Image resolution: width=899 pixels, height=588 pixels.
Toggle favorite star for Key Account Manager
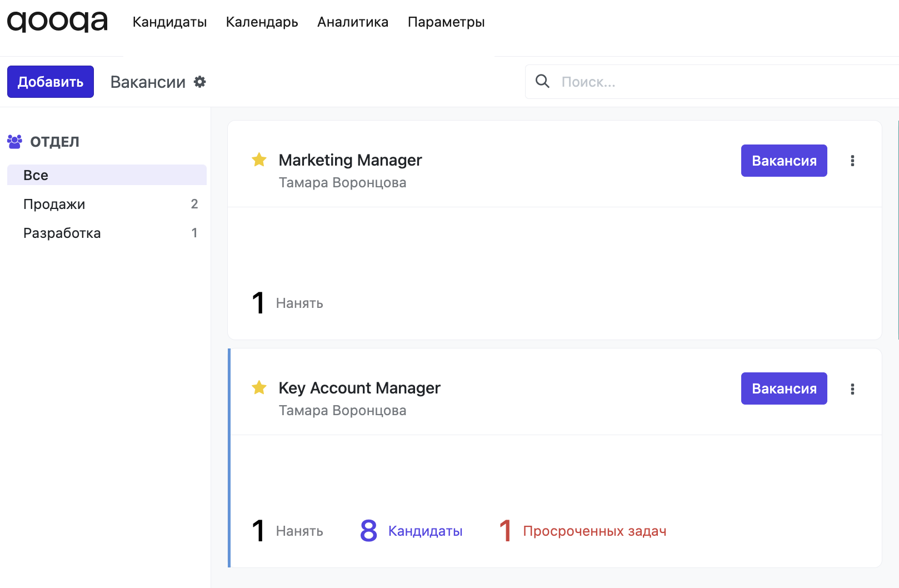(259, 388)
